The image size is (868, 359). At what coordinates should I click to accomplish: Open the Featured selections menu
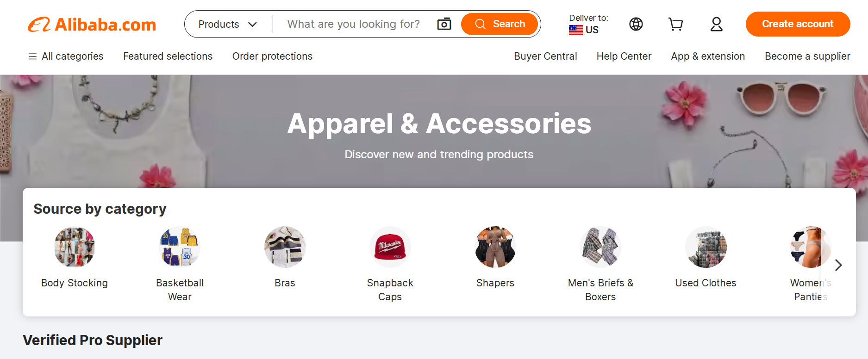[x=168, y=56]
